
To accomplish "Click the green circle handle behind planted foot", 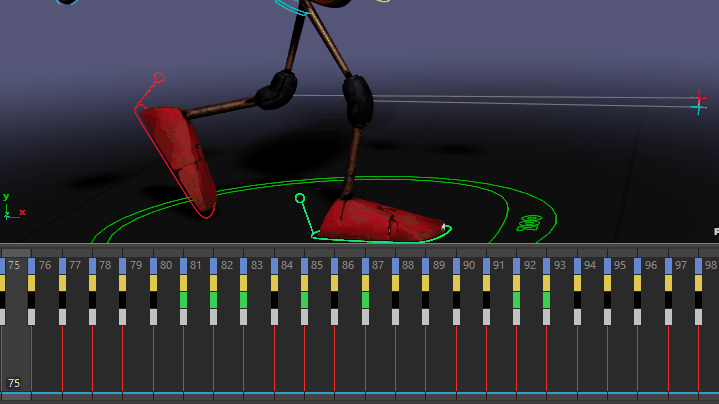I will pyautogui.click(x=299, y=199).
